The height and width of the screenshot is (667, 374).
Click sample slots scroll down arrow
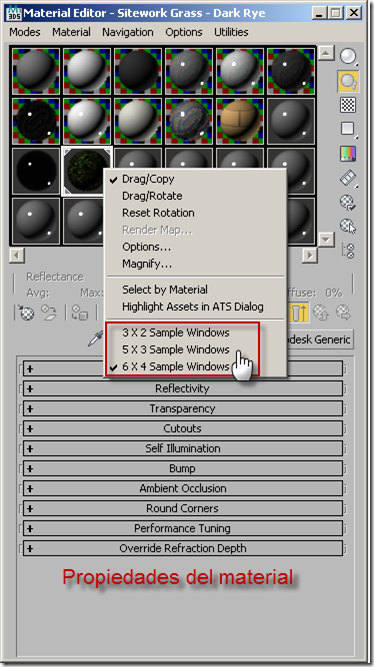coord(326,239)
